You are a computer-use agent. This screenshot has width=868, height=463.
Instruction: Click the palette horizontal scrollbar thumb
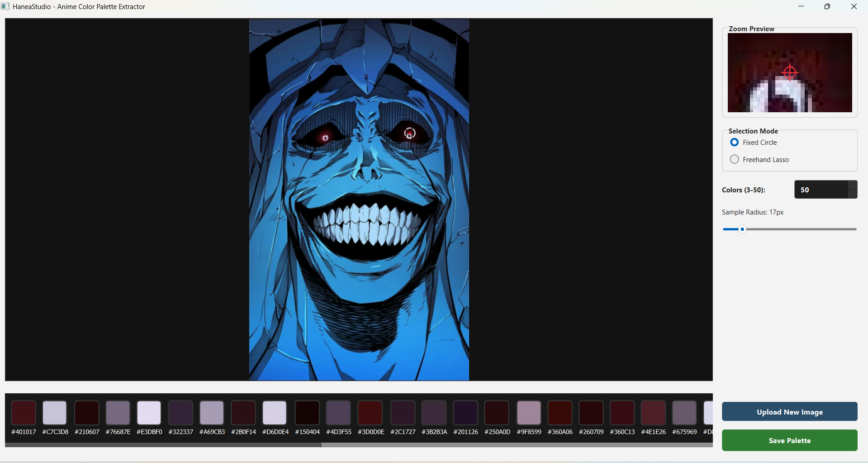coord(163,445)
